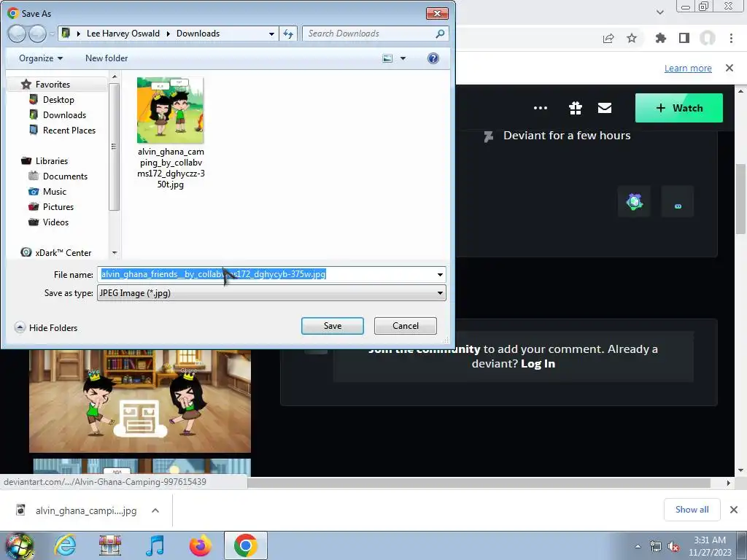The height and width of the screenshot is (560, 747).
Task: Click the Cancel button
Action: (406, 326)
